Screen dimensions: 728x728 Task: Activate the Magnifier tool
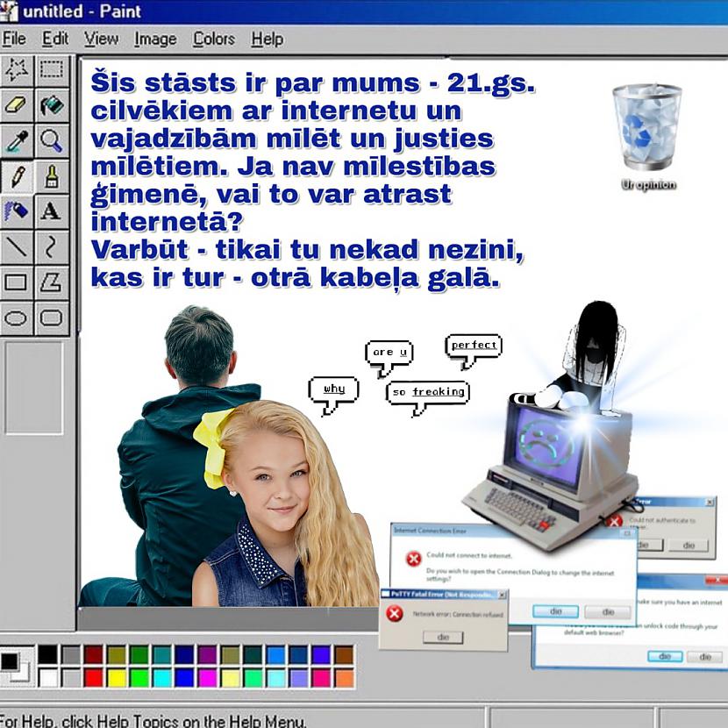[x=52, y=141]
